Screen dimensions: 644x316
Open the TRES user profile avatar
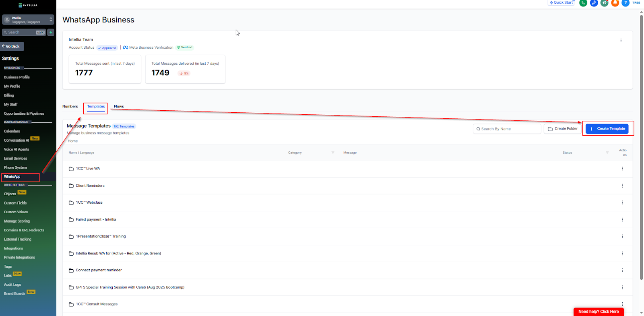636,3
